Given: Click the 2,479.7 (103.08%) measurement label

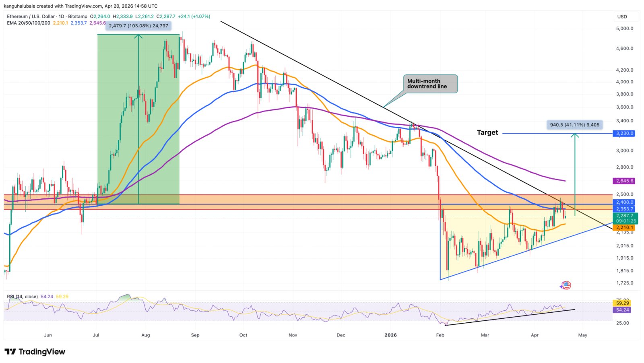Looking at the screenshot, I should point(138,26).
